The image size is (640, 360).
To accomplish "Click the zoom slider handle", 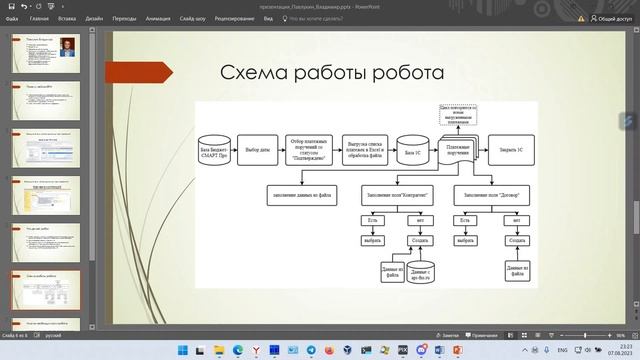I will (585, 336).
